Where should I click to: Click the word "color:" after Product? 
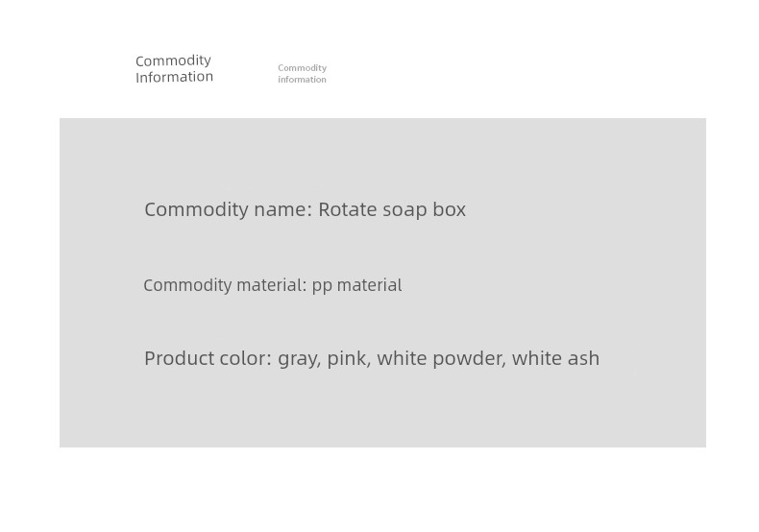pos(245,358)
